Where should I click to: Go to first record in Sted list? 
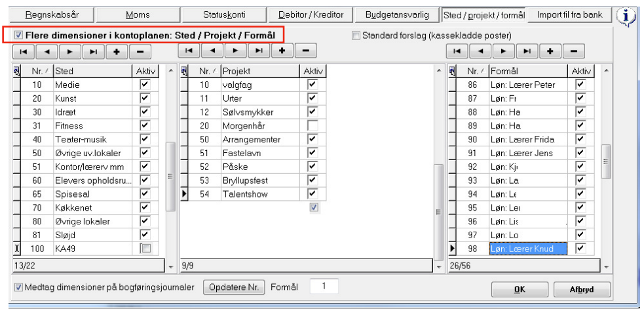(x=23, y=51)
